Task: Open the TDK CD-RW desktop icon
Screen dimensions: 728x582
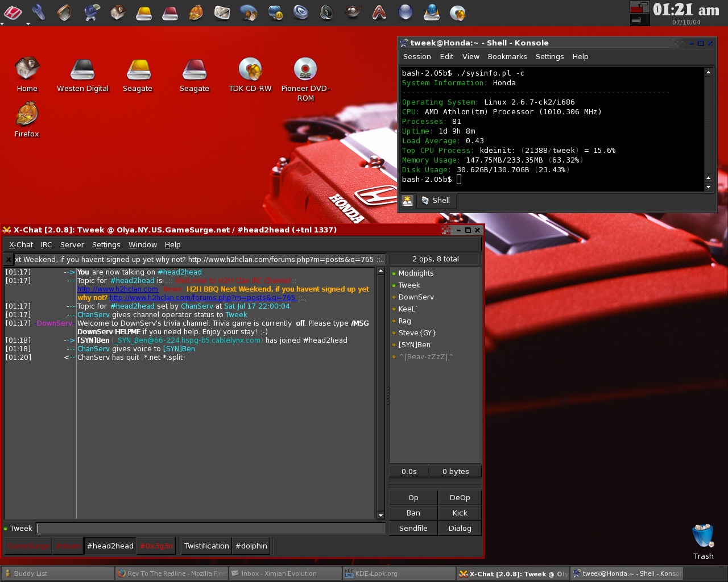Action: (x=250, y=74)
